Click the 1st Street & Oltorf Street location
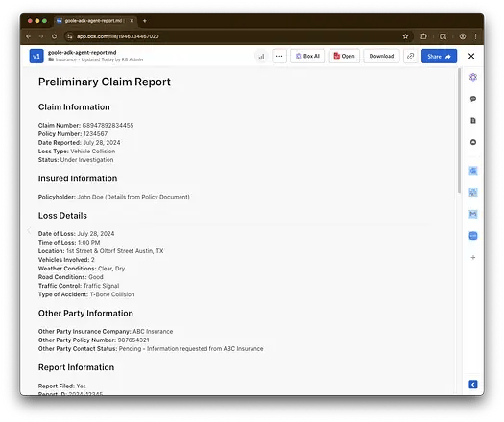The height and width of the screenshot is (422, 504). 115,251
